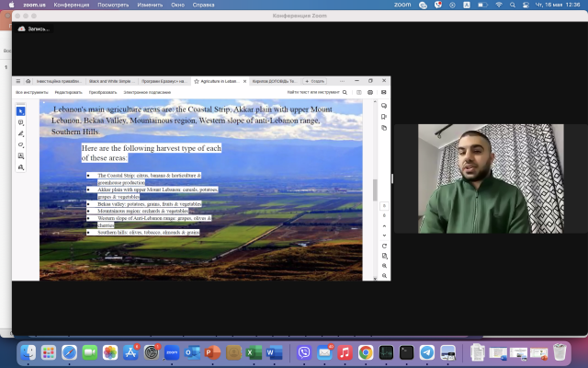
Task: Open FaceTime from the Dock
Action: click(x=90, y=352)
